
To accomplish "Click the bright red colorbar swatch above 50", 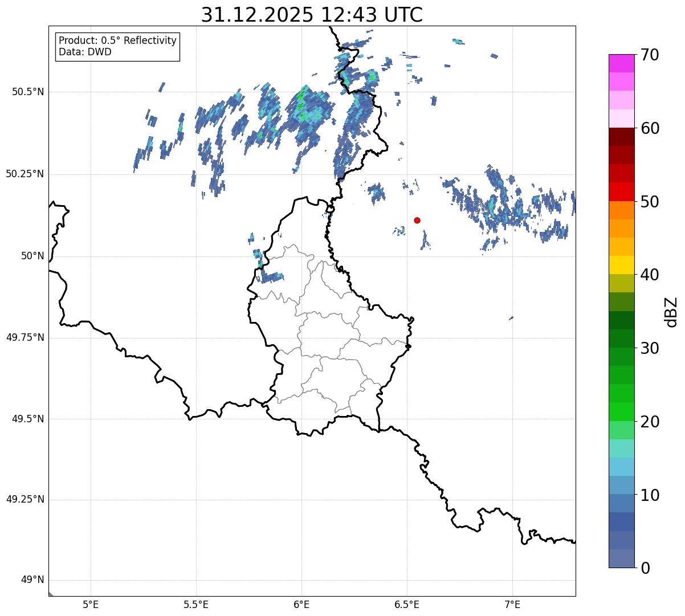I will click(x=621, y=191).
